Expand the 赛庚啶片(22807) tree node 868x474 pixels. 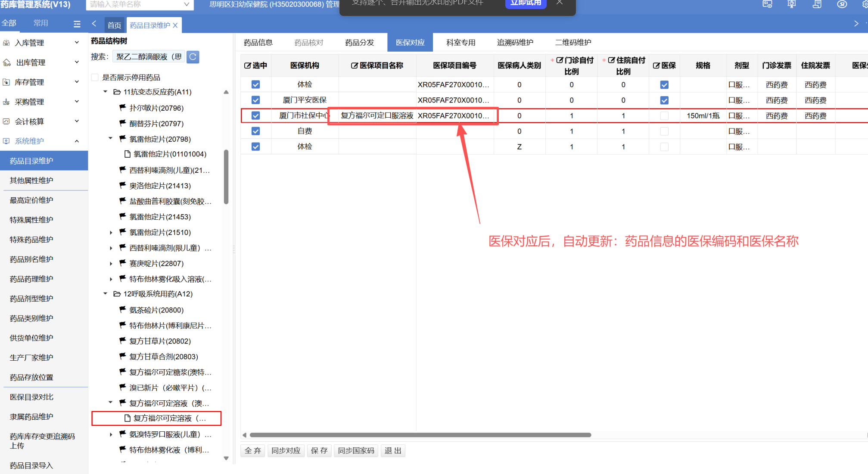click(111, 264)
